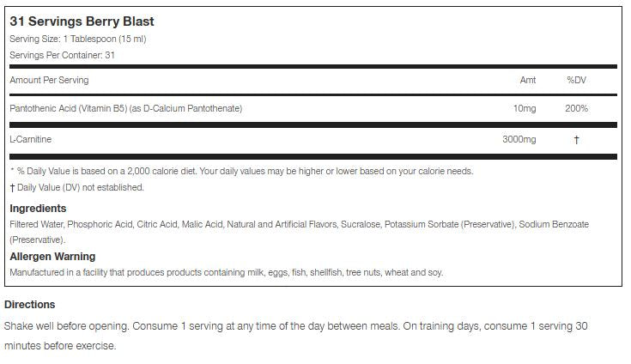This screenshot has height=364, width=631.
Task: Click the "Servings Per Container: 31" text
Action: click(x=62, y=55)
